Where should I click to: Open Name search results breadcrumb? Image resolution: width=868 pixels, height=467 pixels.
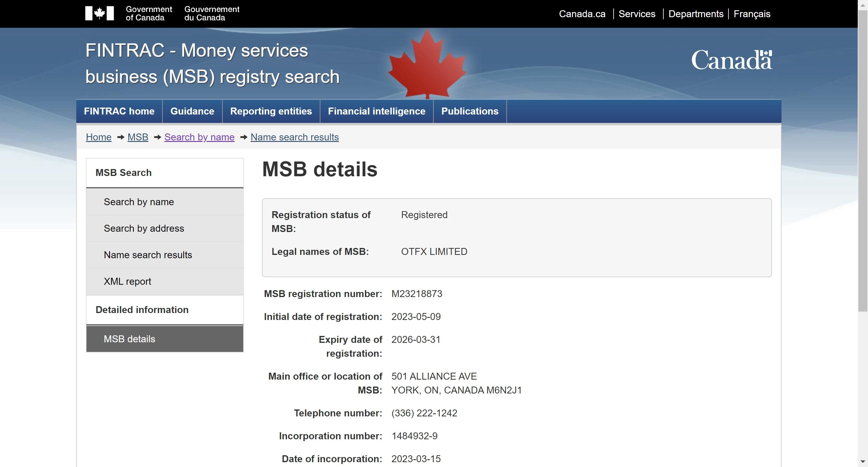click(294, 137)
